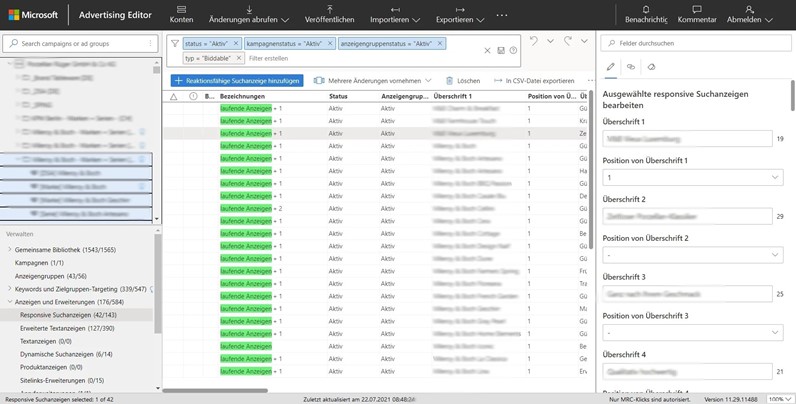Open filter help question mark icon

(x=513, y=50)
